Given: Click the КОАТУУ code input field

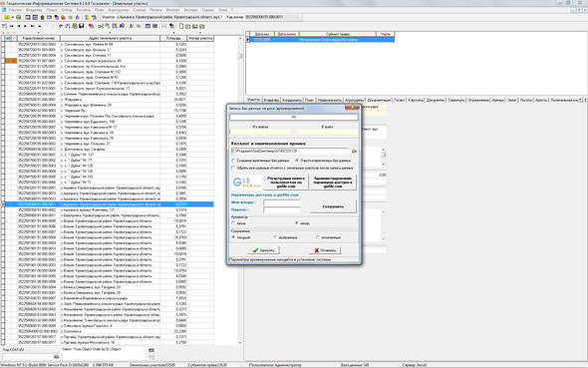Looking at the screenshot, I should click(28, 356).
